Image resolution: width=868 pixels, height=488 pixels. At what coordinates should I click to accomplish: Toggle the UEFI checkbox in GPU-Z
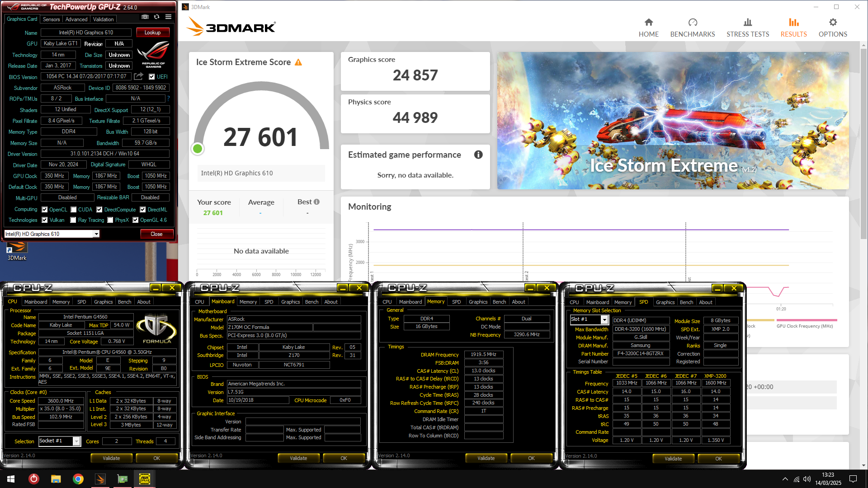152,77
